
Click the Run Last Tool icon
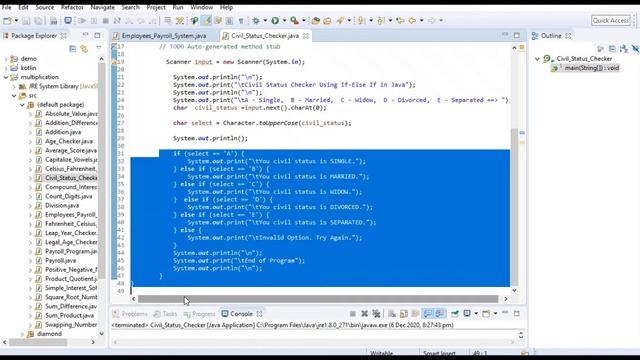pyautogui.click(x=294, y=20)
